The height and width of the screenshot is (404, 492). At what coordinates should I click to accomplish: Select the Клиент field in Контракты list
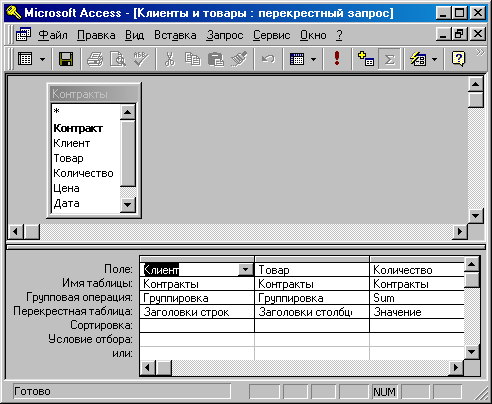86,143
